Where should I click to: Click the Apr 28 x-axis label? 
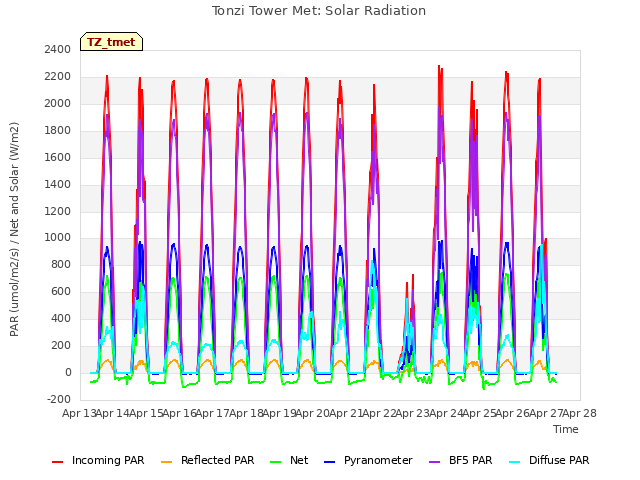coord(580,413)
